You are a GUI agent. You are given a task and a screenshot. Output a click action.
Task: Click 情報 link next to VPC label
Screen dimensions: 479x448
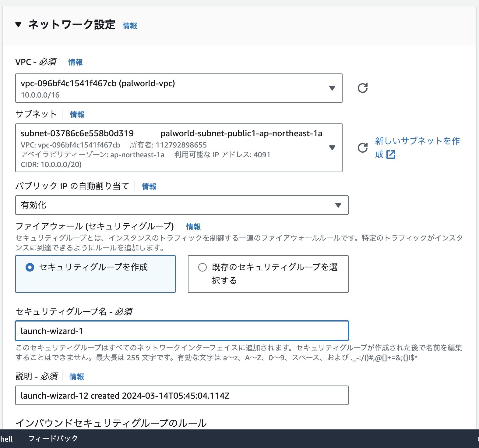click(x=75, y=62)
